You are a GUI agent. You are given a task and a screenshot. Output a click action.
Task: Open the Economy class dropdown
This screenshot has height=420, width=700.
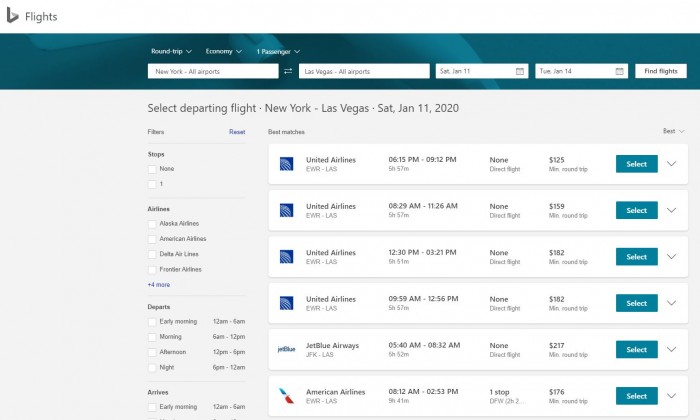pyautogui.click(x=224, y=51)
